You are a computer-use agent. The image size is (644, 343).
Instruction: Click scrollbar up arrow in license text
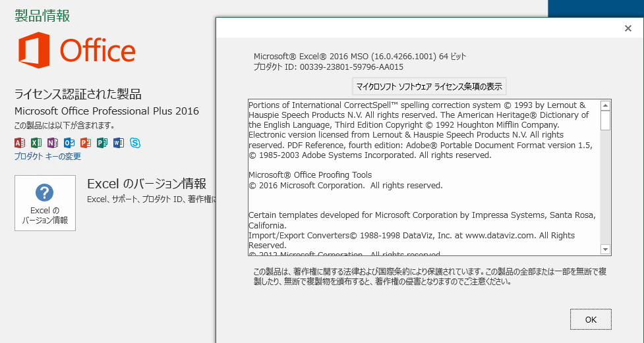(x=605, y=105)
